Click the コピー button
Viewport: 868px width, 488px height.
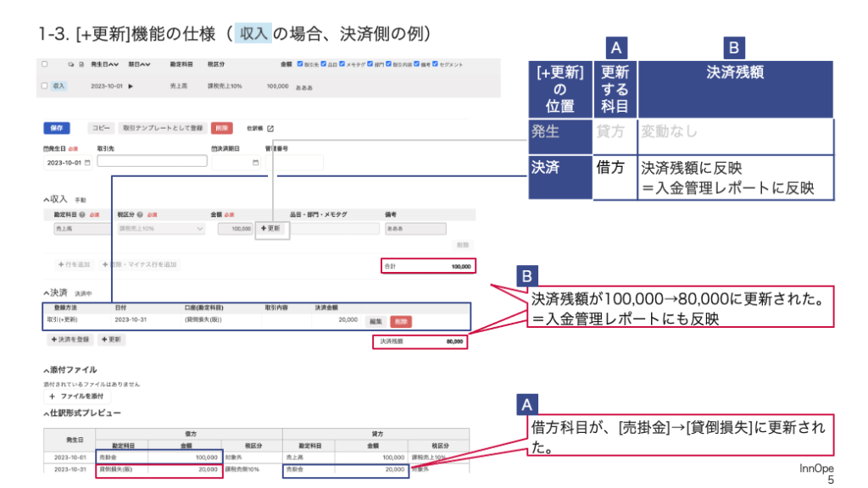pyautogui.click(x=102, y=129)
